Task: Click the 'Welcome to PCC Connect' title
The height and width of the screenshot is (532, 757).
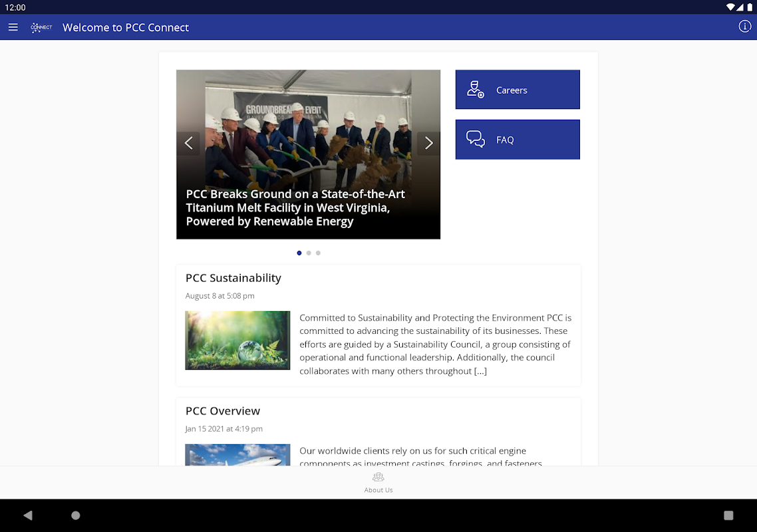Action: [126, 27]
